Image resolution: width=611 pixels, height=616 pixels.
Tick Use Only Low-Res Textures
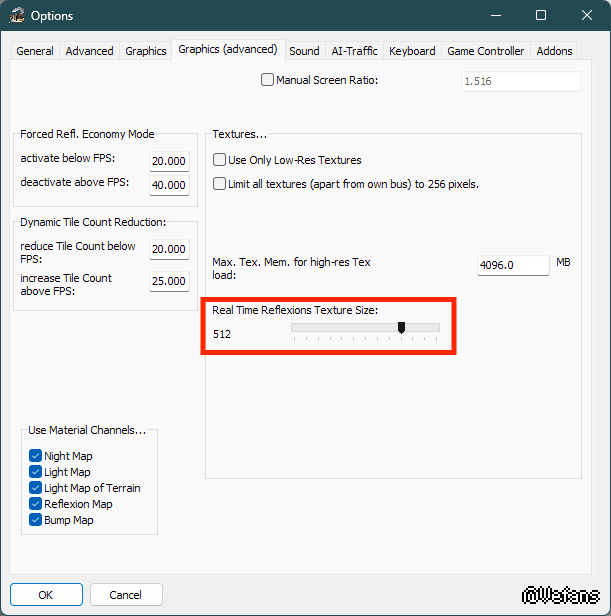click(x=219, y=160)
